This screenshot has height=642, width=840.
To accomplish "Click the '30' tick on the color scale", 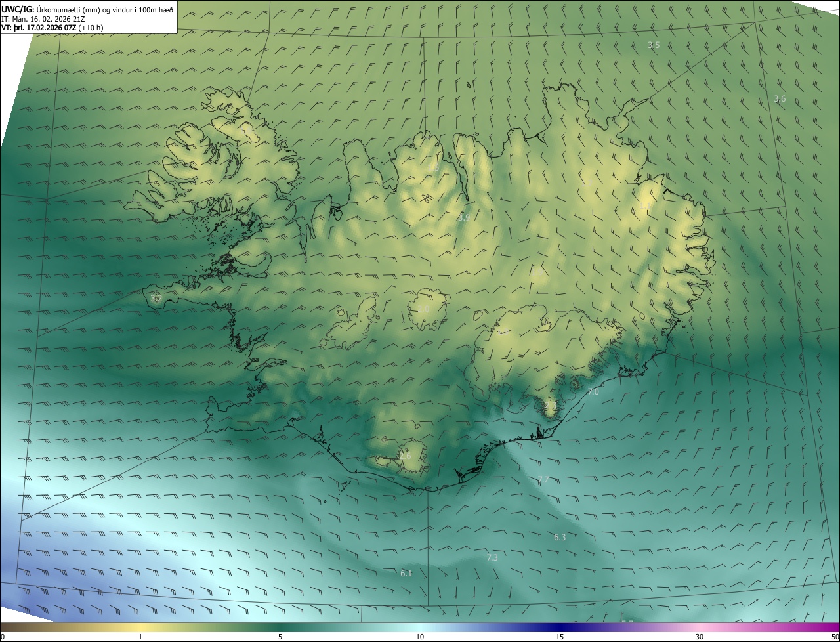I will coord(700,637).
